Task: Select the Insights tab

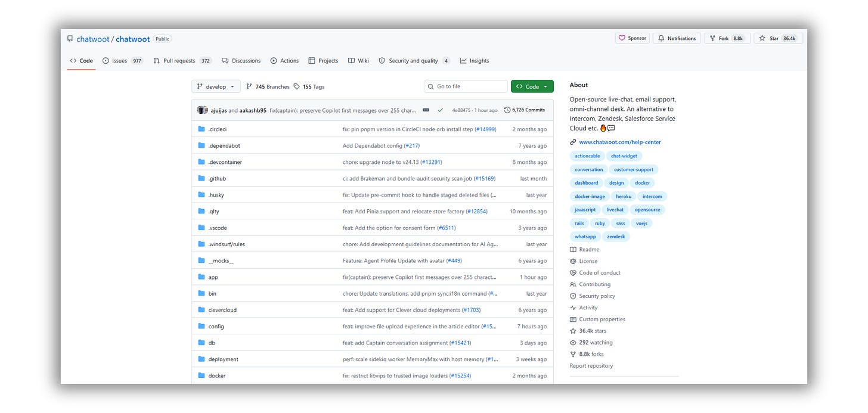Action: [475, 61]
